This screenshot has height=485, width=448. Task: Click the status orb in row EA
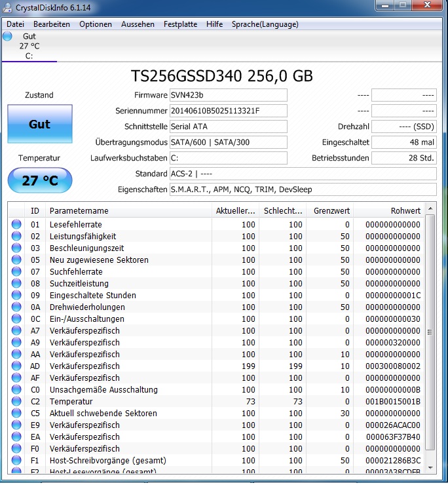[16, 436]
